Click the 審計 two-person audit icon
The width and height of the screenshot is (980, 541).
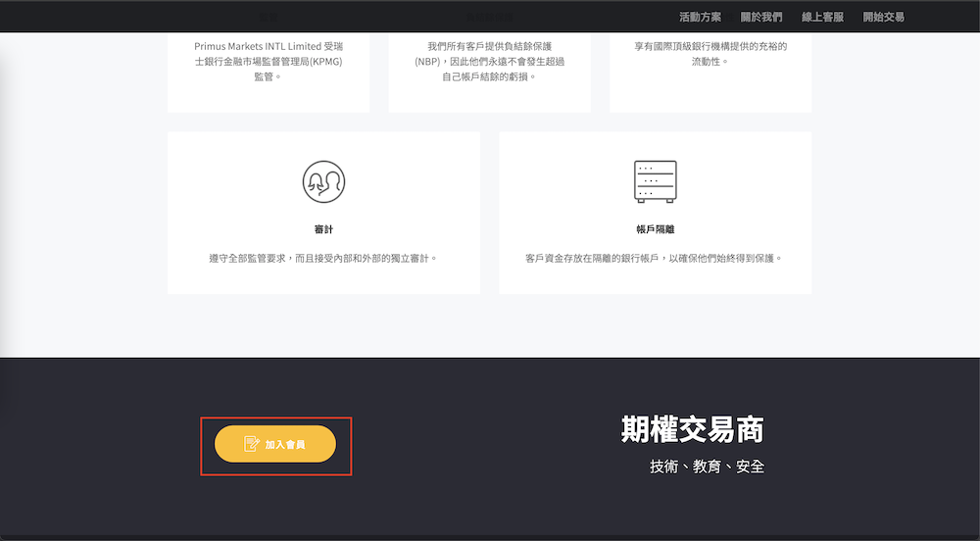click(323, 181)
